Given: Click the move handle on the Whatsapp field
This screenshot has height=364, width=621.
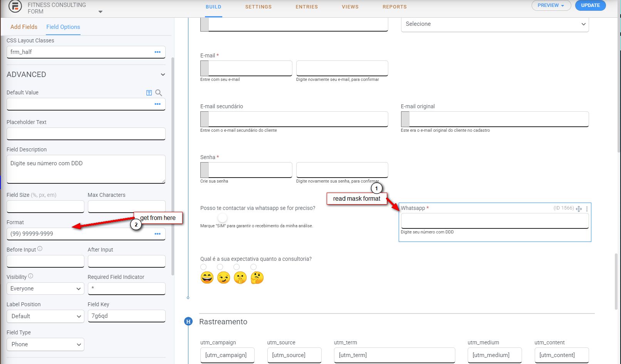Looking at the screenshot, I should [x=579, y=209].
